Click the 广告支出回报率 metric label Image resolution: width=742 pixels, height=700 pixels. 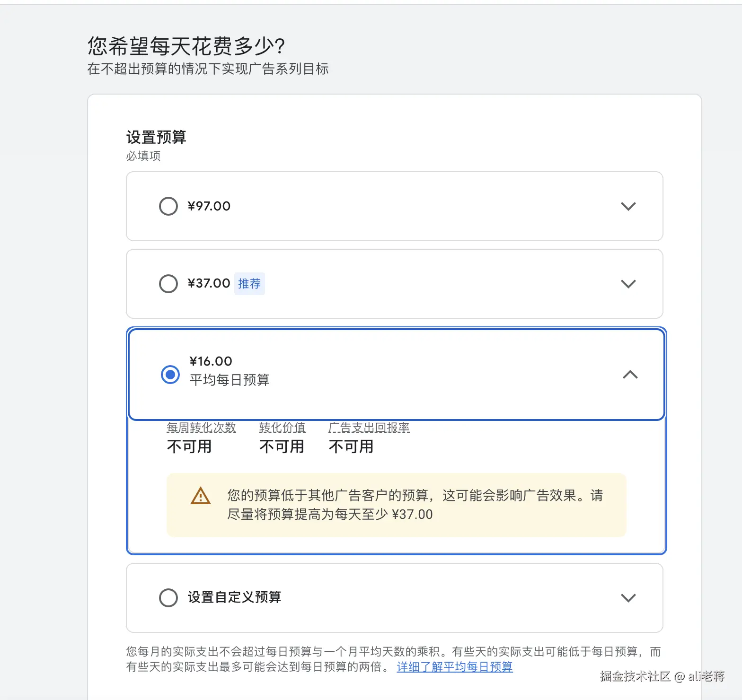369,428
